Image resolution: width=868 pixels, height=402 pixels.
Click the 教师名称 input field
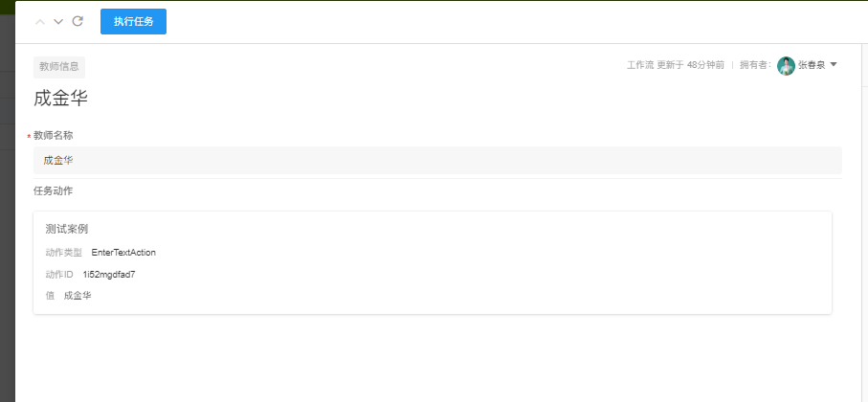pyautogui.click(x=437, y=160)
